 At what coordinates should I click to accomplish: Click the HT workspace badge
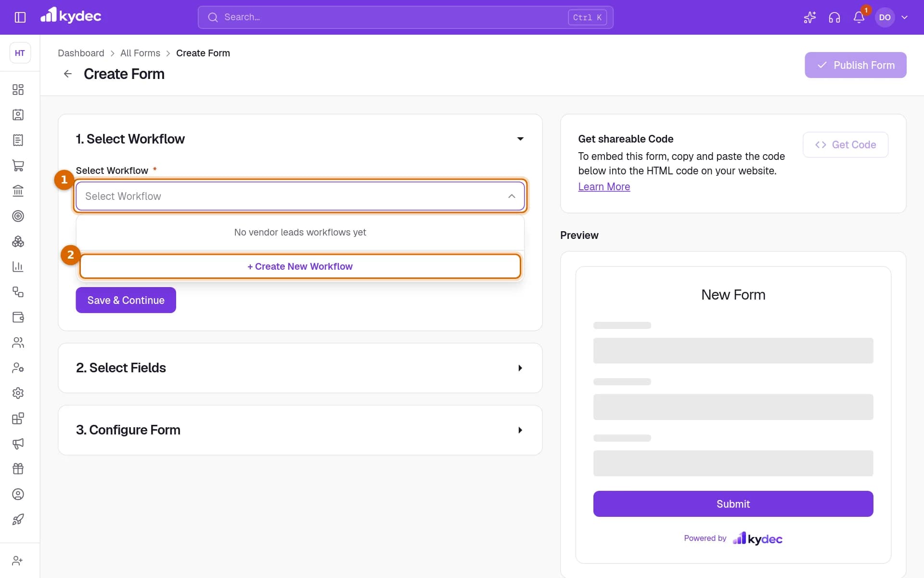point(20,53)
